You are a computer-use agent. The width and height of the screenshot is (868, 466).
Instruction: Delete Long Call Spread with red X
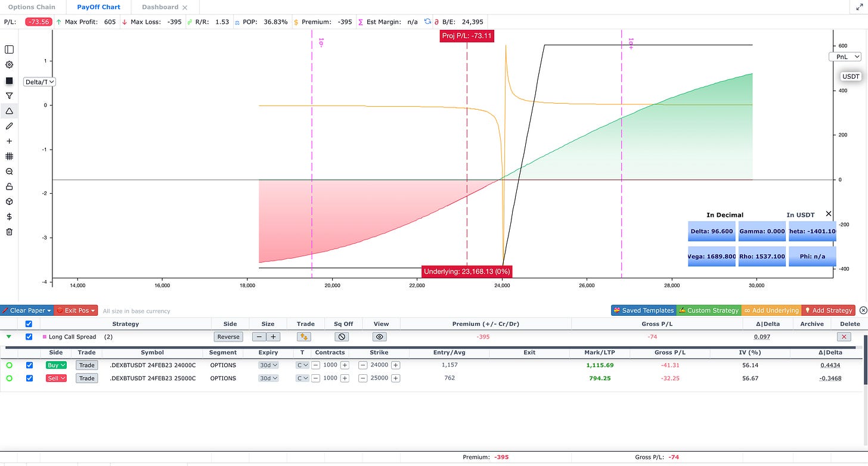844,337
